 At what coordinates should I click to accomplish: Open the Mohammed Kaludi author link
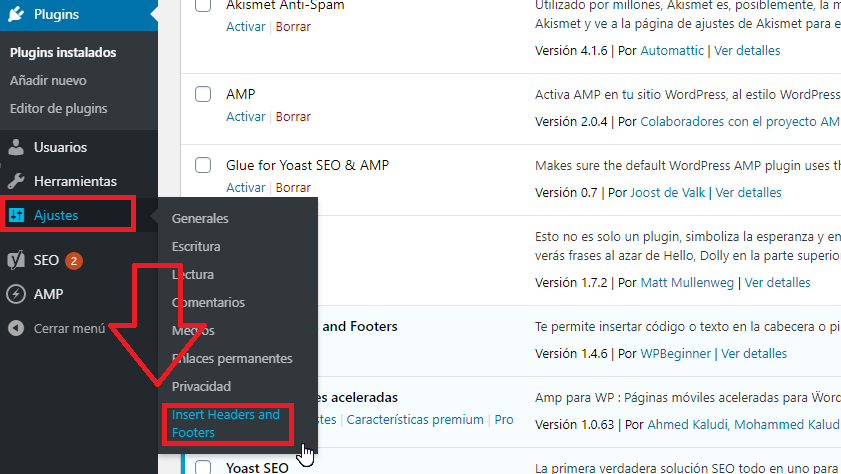point(787,425)
